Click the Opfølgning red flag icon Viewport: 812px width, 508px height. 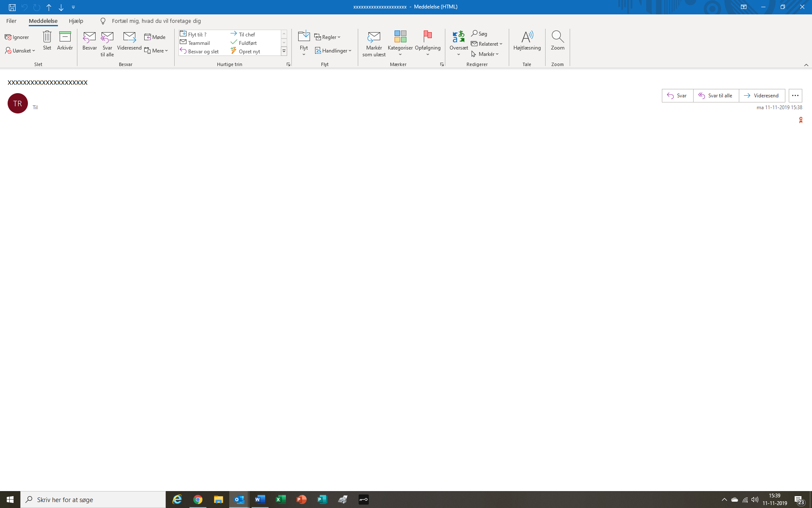pyautogui.click(x=428, y=37)
